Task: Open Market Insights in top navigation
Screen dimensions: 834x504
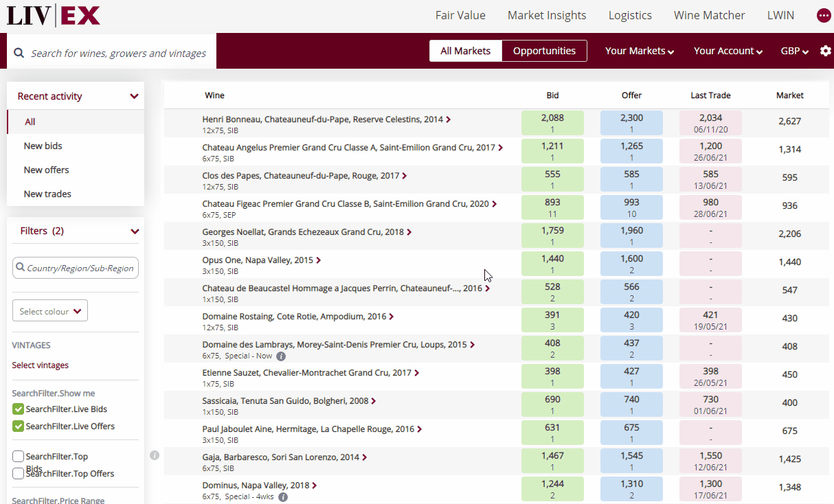Action: click(547, 15)
